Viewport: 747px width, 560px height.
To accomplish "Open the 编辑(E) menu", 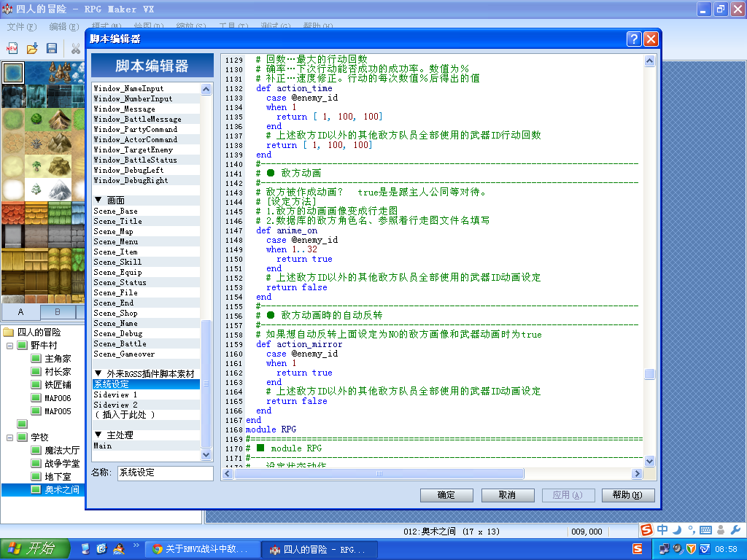I will (x=64, y=27).
